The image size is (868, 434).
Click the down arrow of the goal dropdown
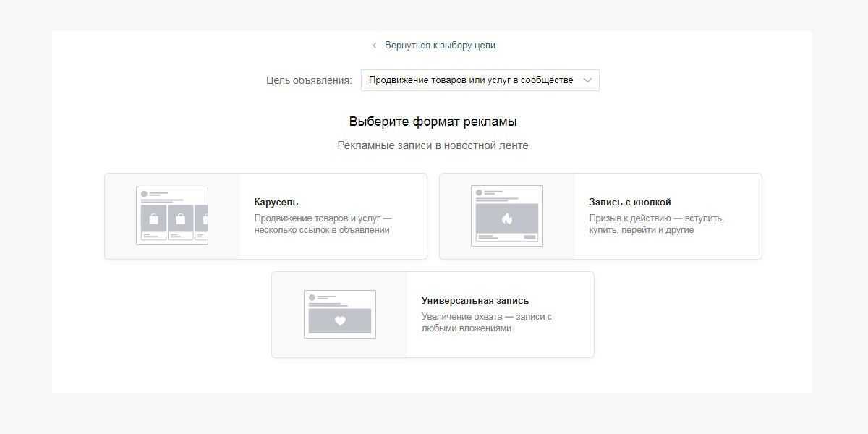[587, 80]
